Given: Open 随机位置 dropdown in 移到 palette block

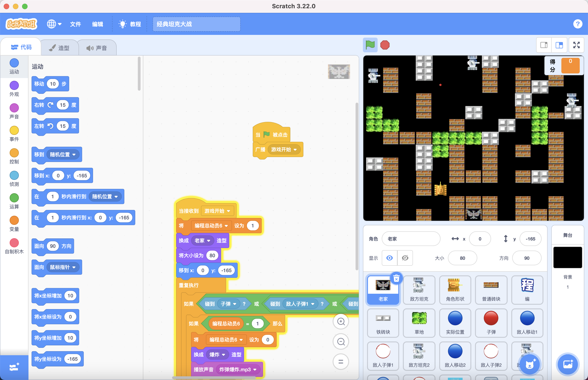Looking at the screenshot, I should click(63, 154).
